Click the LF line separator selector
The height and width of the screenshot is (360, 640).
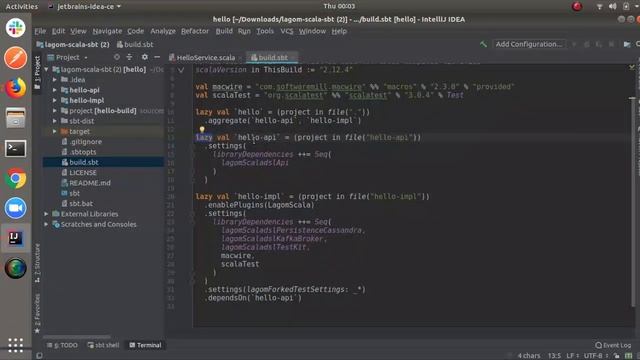pyautogui.click(x=572, y=356)
